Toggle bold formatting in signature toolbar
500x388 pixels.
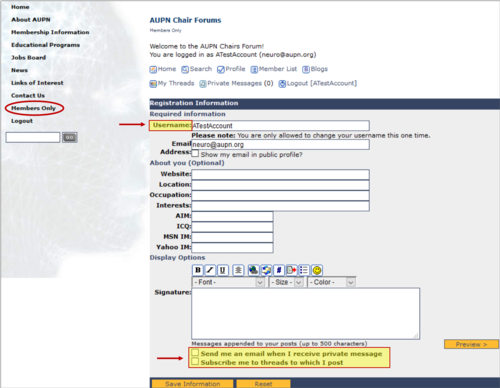198,270
